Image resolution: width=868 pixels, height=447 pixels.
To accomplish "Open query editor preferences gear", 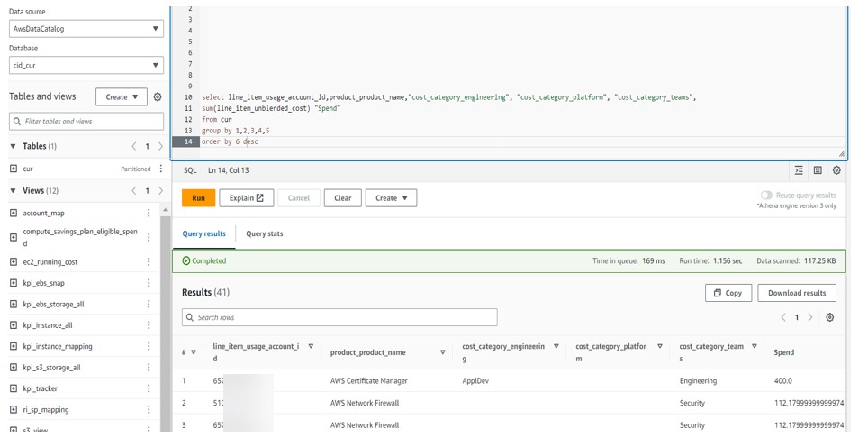I will (836, 170).
